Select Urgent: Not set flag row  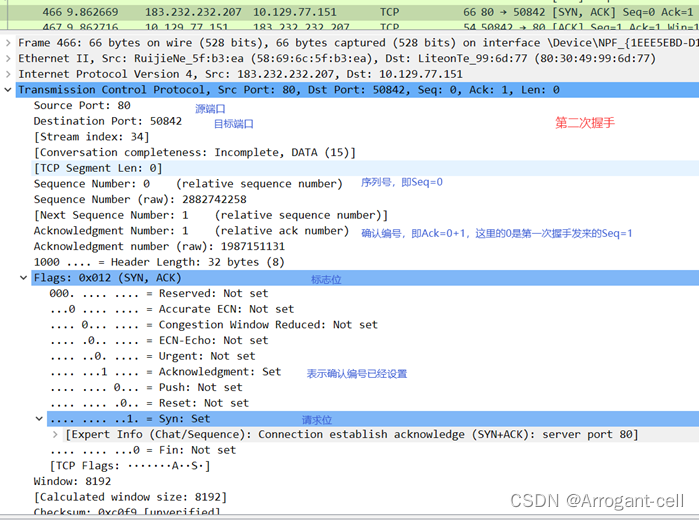pos(152,356)
